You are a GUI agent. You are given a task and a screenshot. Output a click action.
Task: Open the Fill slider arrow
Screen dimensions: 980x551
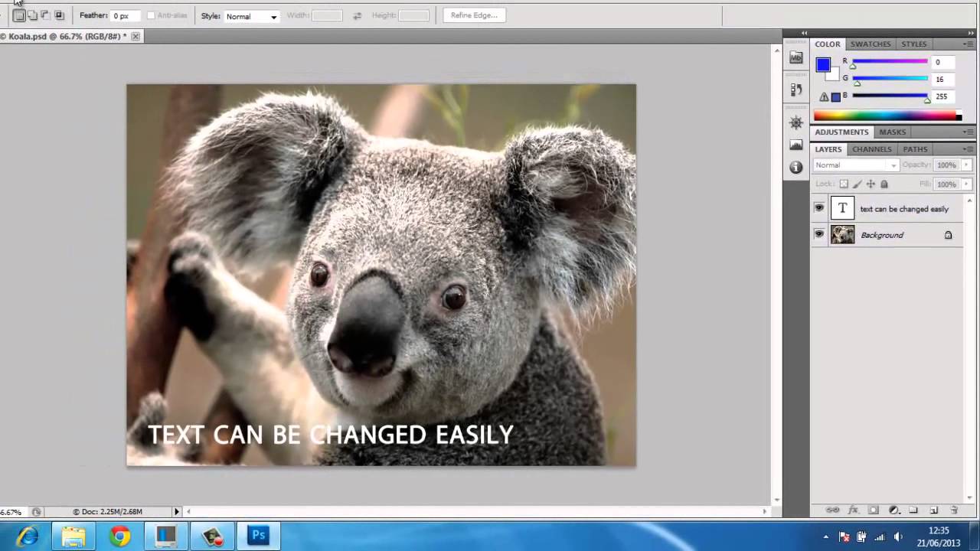point(966,184)
